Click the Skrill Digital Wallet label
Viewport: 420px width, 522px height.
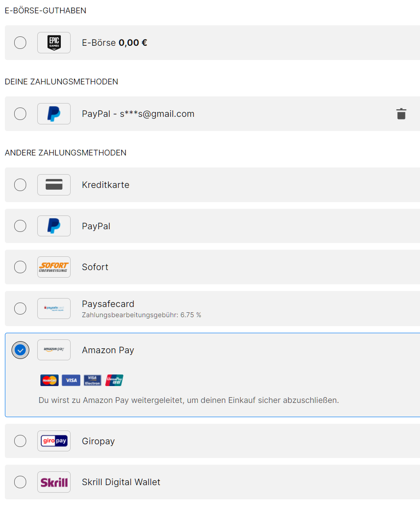[x=121, y=482]
